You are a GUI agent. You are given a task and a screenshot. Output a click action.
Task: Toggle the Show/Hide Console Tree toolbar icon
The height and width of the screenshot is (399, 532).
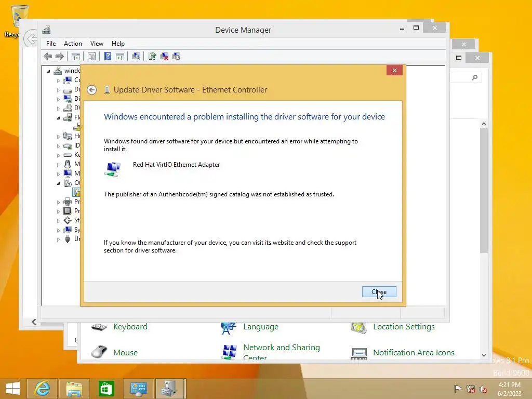[76, 56]
